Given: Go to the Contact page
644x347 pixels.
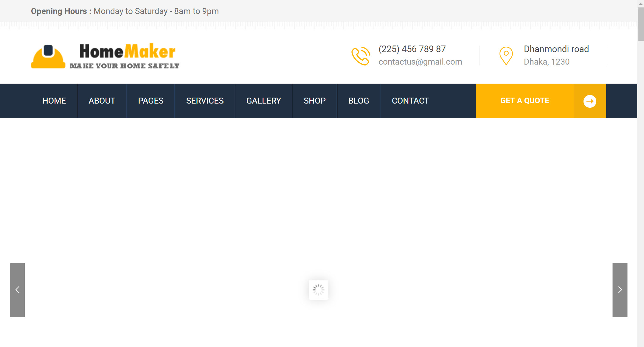Looking at the screenshot, I should [410, 101].
